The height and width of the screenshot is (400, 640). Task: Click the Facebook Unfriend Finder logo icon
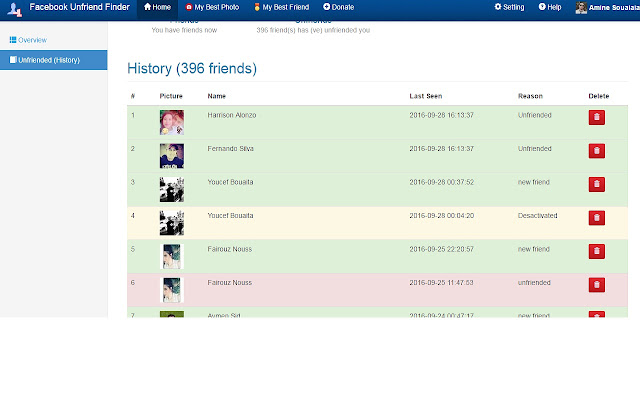pyautogui.click(x=14, y=9)
